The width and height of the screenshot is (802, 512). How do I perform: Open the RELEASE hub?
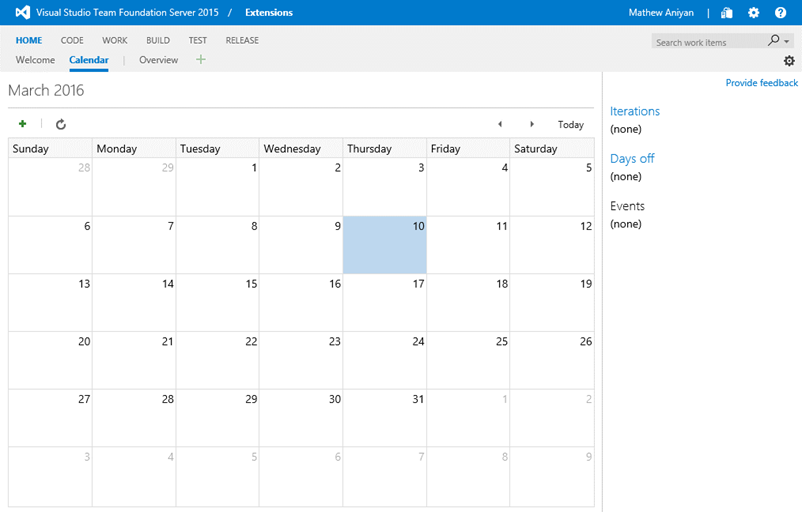(242, 40)
